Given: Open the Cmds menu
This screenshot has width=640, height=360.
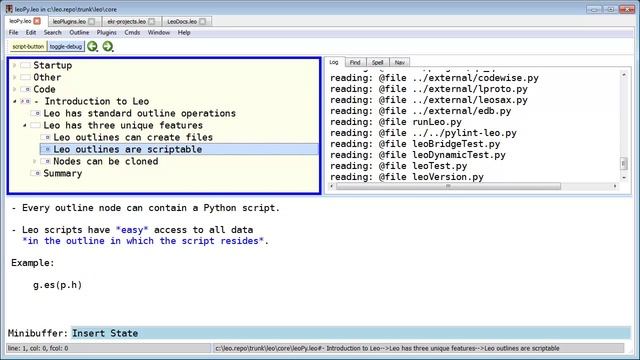Looking at the screenshot, I should 132,32.
